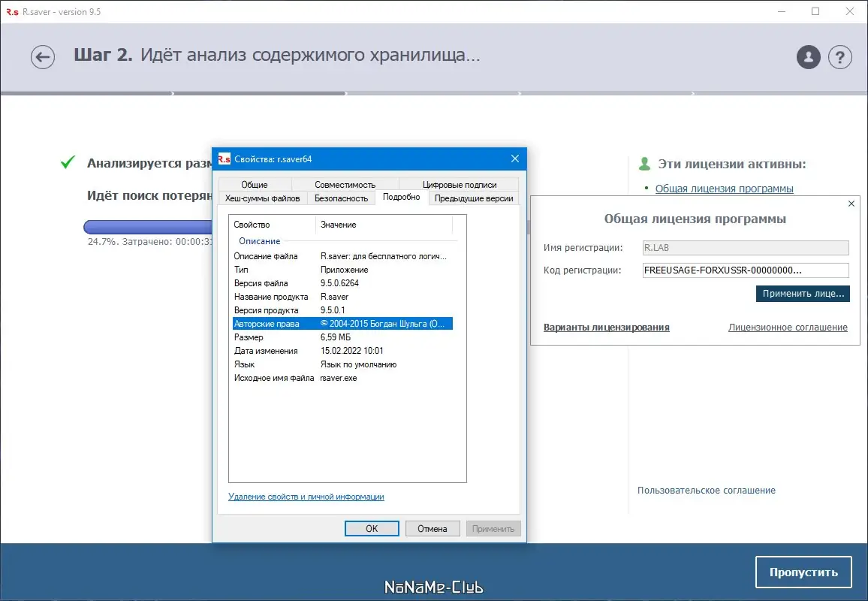
Task: Click the Применить лице... button
Action: tap(803, 294)
